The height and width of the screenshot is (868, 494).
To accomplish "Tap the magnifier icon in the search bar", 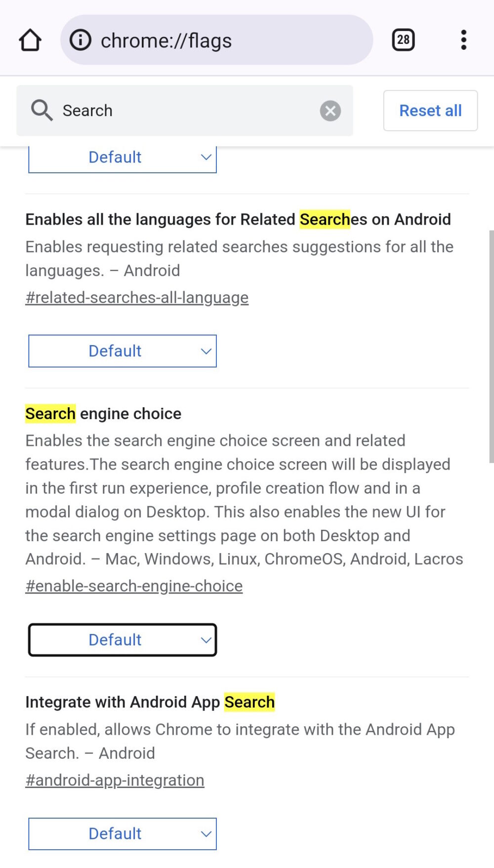I will pos(41,111).
